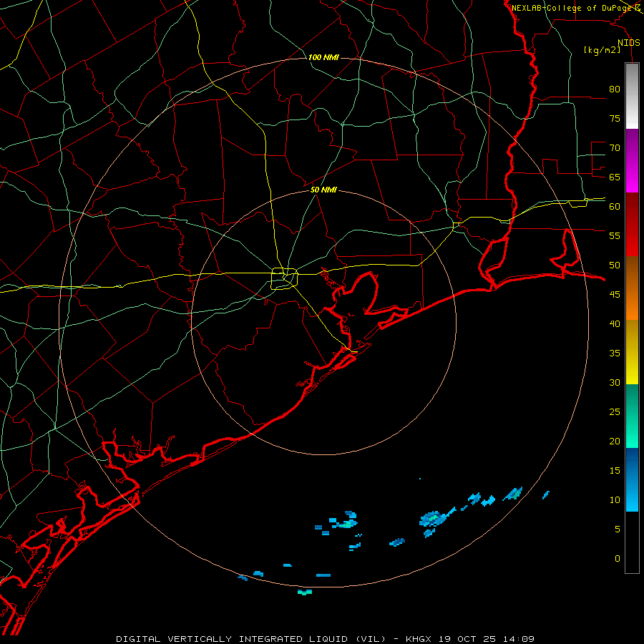The image size is (644, 644).
Task: Click the "KHGX" station ID in footer
Action: pyautogui.click(x=418, y=639)
